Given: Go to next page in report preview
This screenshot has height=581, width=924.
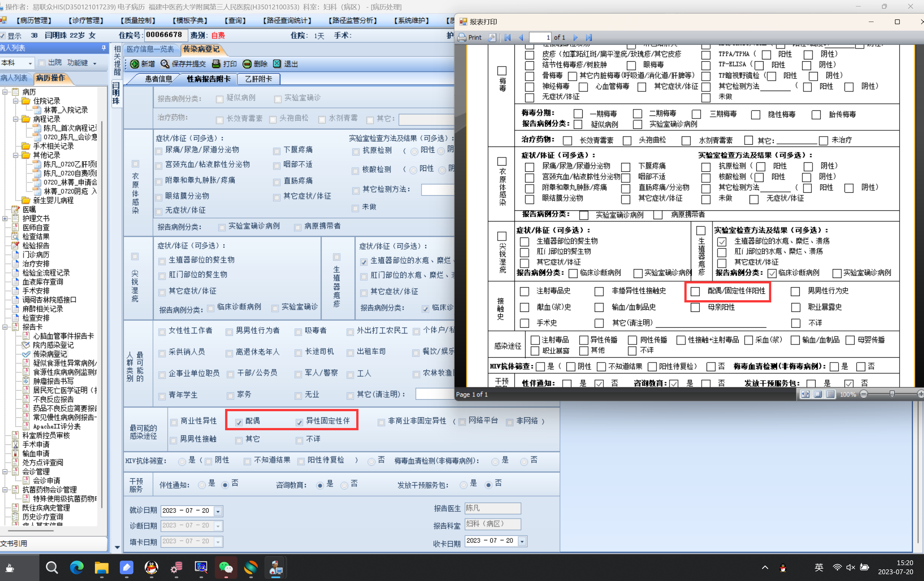Looking at the screenshot, I should (x=575, y=37).
